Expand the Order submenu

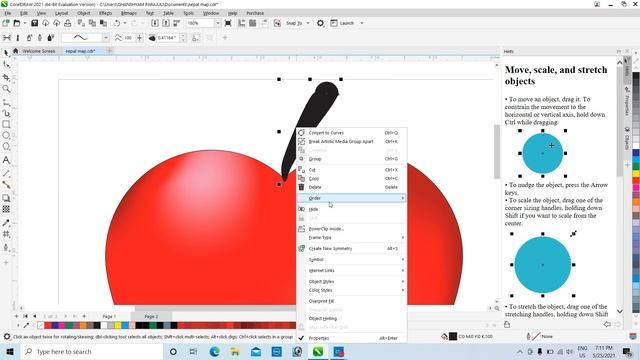pos(351,198)
